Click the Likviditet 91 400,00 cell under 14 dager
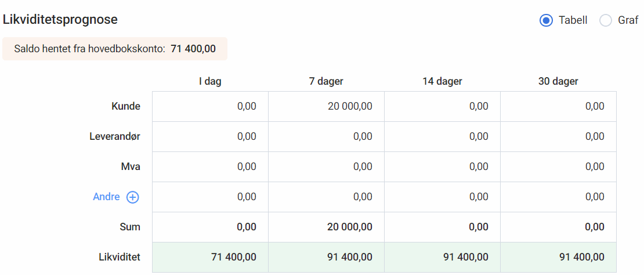 tap(442, 258)
